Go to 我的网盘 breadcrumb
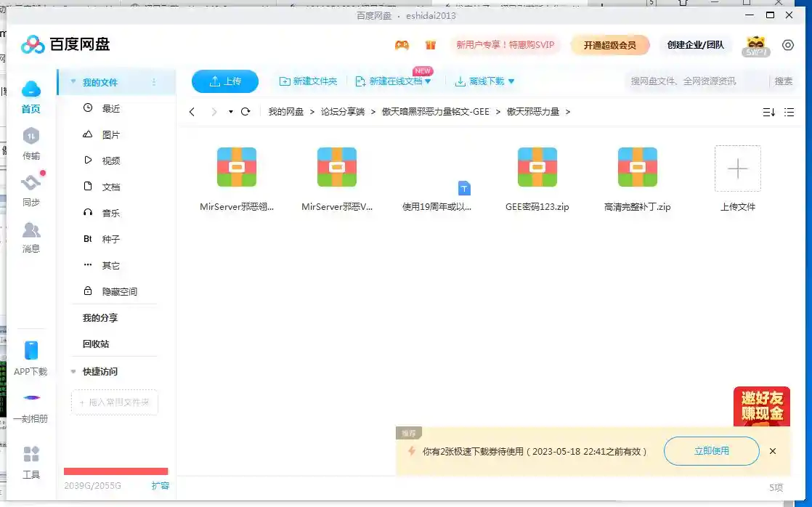 pos(286,112)
